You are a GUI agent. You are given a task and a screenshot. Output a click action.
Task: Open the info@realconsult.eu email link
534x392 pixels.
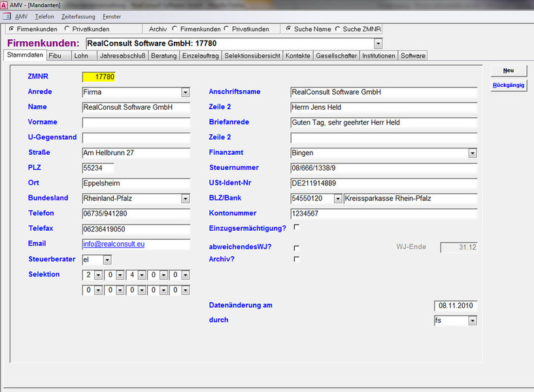click(x=114, y=244)
